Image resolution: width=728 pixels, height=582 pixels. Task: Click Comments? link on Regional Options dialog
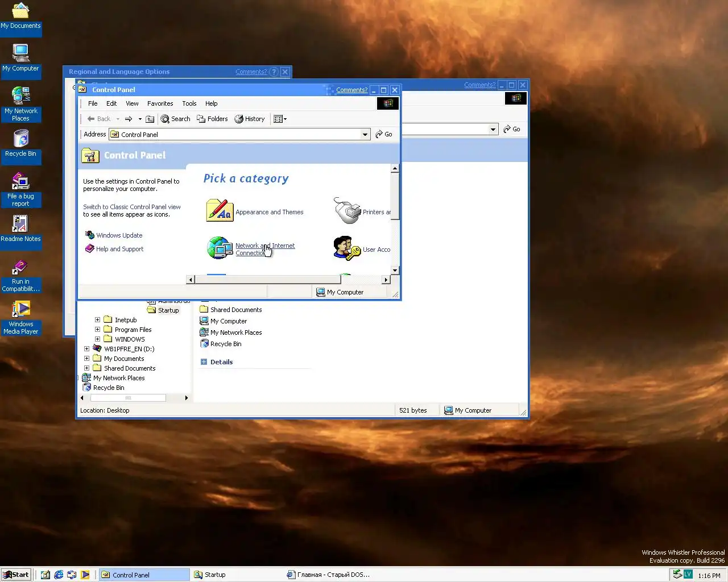251,72
